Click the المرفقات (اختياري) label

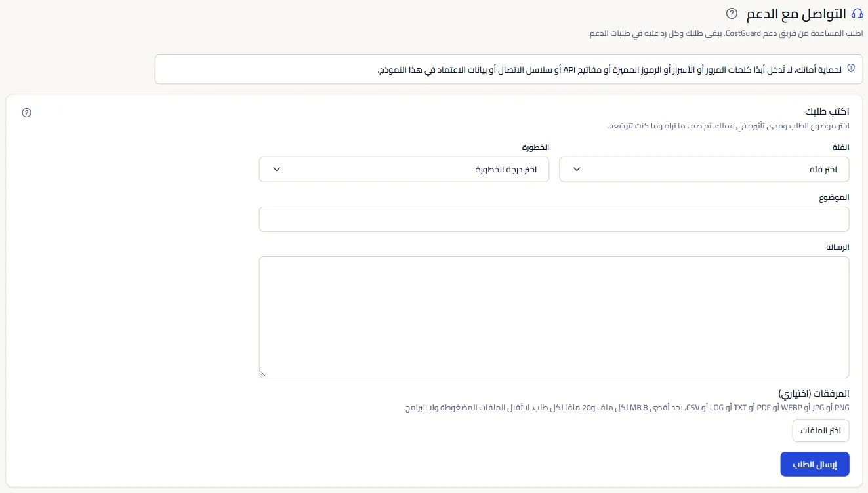814,394
